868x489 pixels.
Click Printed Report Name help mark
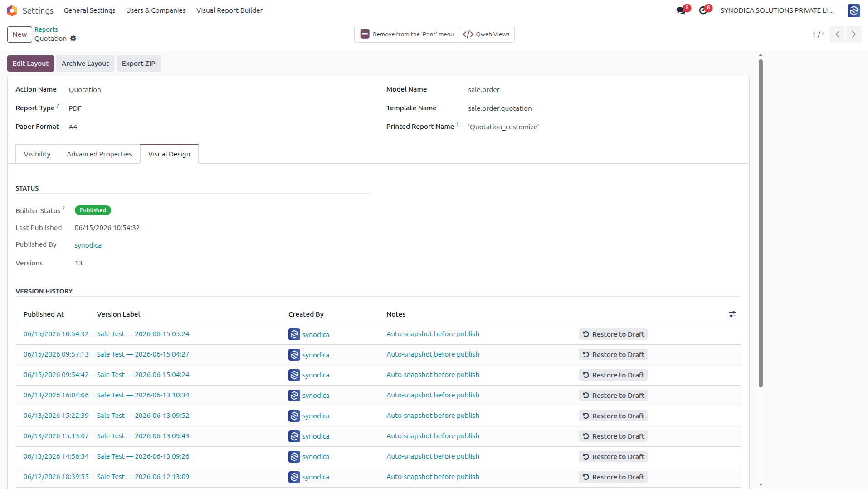[x=457, y=124]
